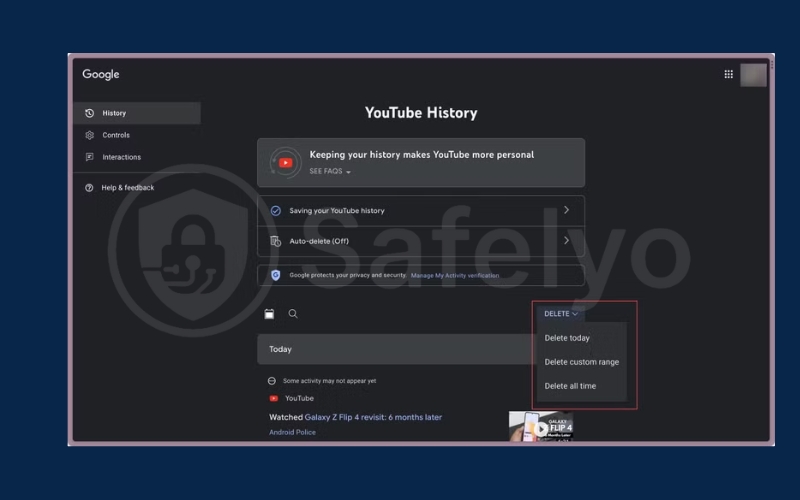Open Galaxy Z Flip 4 revisit video link
Viewport: 800px width, 500px height.
point(373,417)
